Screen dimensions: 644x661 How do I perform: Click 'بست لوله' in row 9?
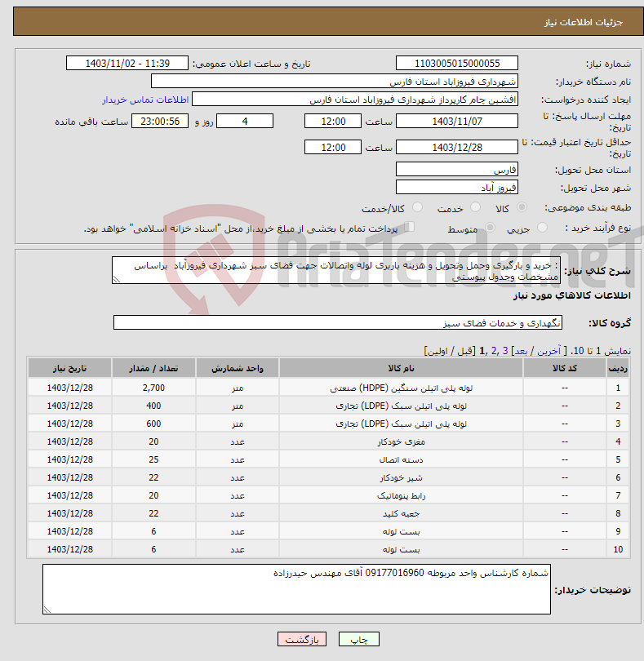tap(401, 531)
